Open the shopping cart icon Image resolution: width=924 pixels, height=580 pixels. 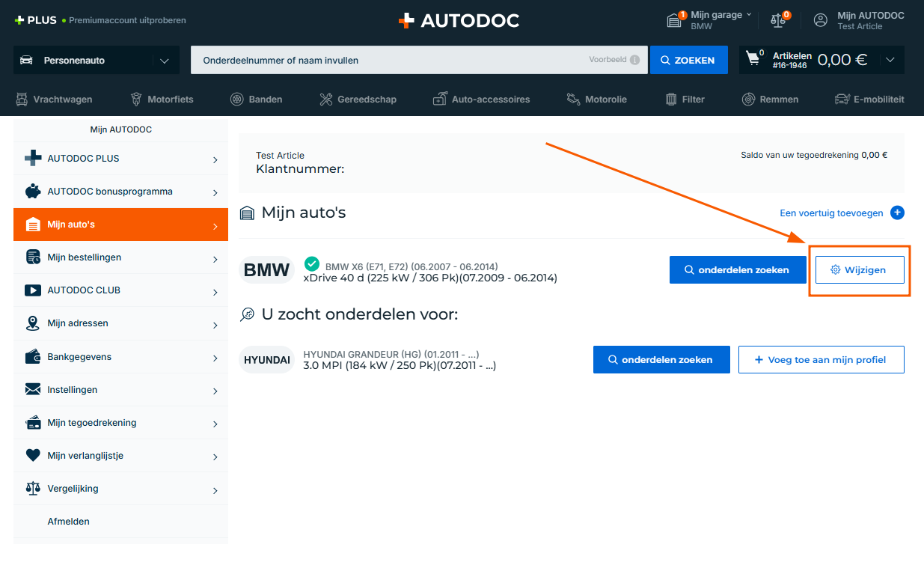(753, 59)
